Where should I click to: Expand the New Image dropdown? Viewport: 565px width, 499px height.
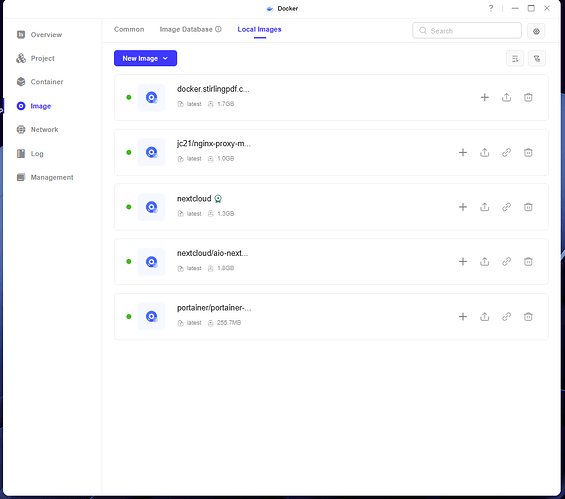pyautogui.click(x=145, y=58)
